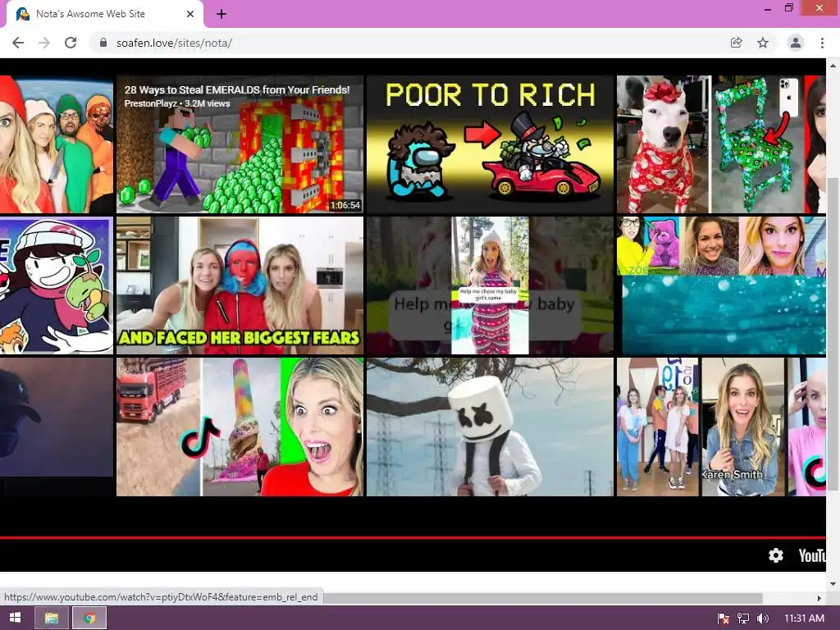This screenshot has width=840, height=630.
Task: Click the YouTube logo in player
Action: [812, 555]
